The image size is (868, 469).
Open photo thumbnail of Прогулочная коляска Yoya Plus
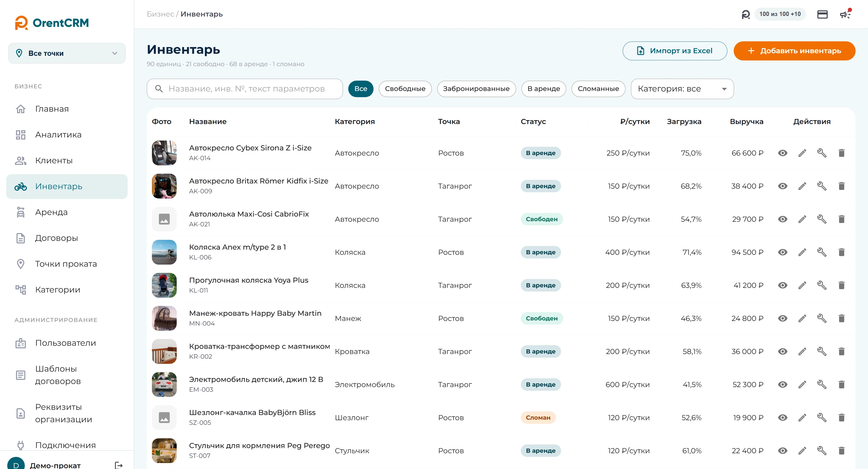coord(164,285)
